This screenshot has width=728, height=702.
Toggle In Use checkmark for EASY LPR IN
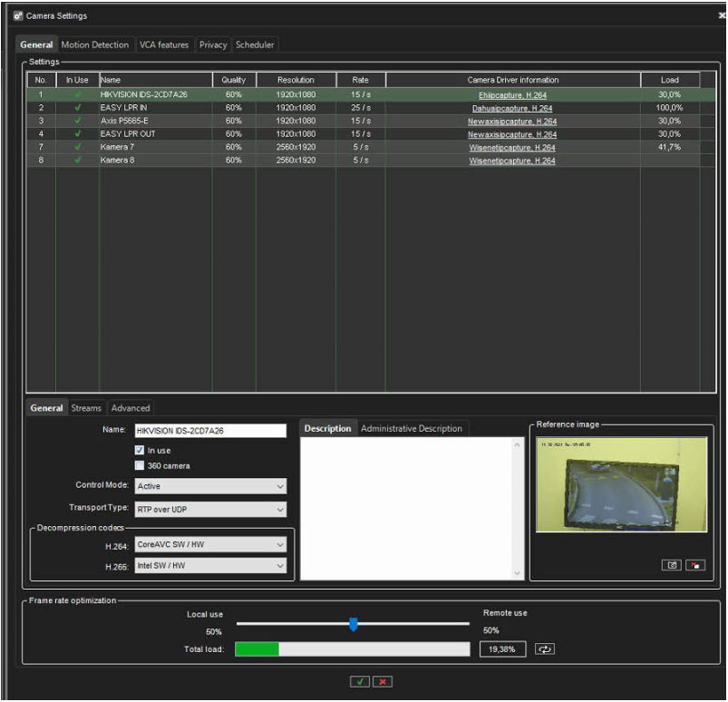(x=77, y=108)
